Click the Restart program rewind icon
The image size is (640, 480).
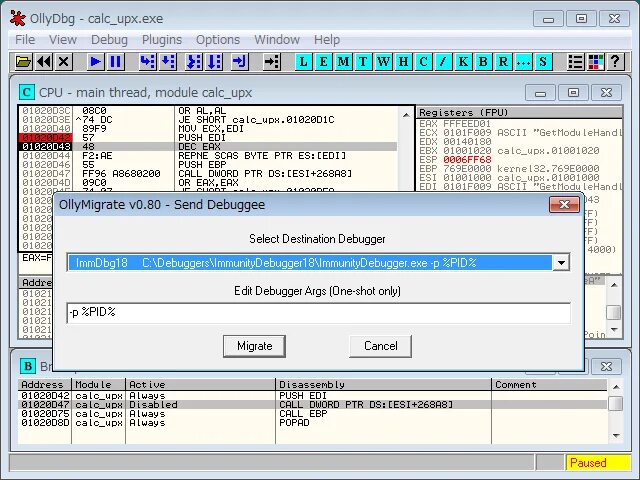44,62
